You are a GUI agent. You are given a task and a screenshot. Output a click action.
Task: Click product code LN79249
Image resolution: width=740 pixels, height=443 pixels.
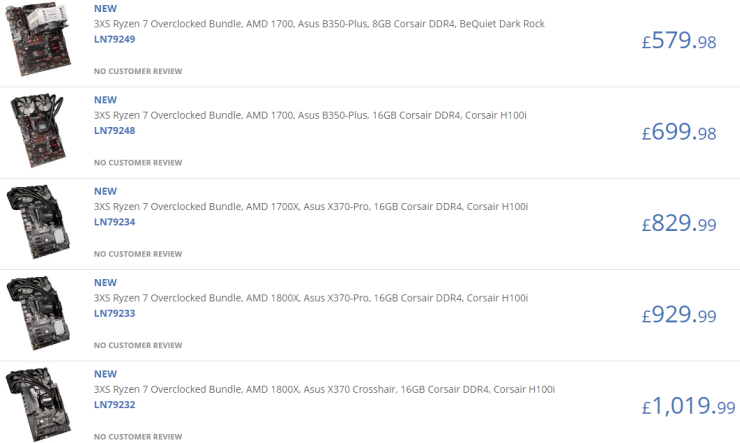[x=114, y=39]
